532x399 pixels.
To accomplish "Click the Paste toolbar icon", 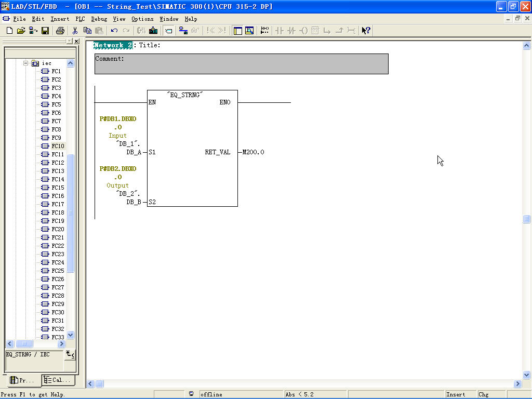I will [x=99, y=31].
